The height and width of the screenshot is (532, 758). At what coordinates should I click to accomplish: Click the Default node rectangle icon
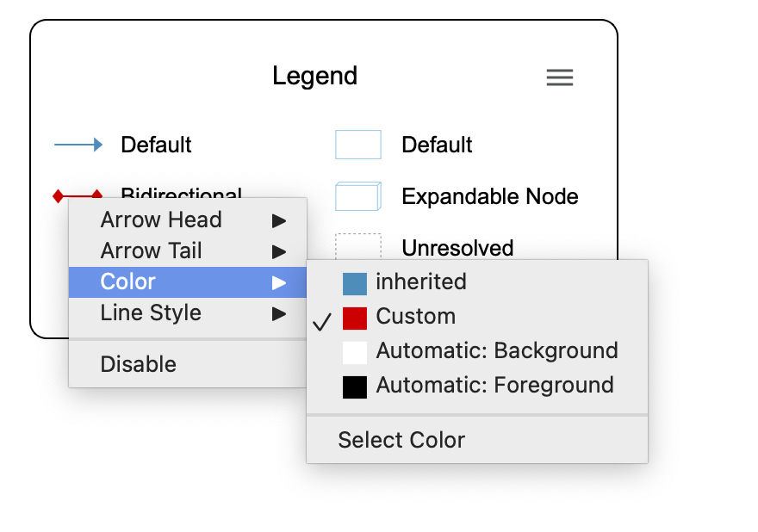click(357, 145)
